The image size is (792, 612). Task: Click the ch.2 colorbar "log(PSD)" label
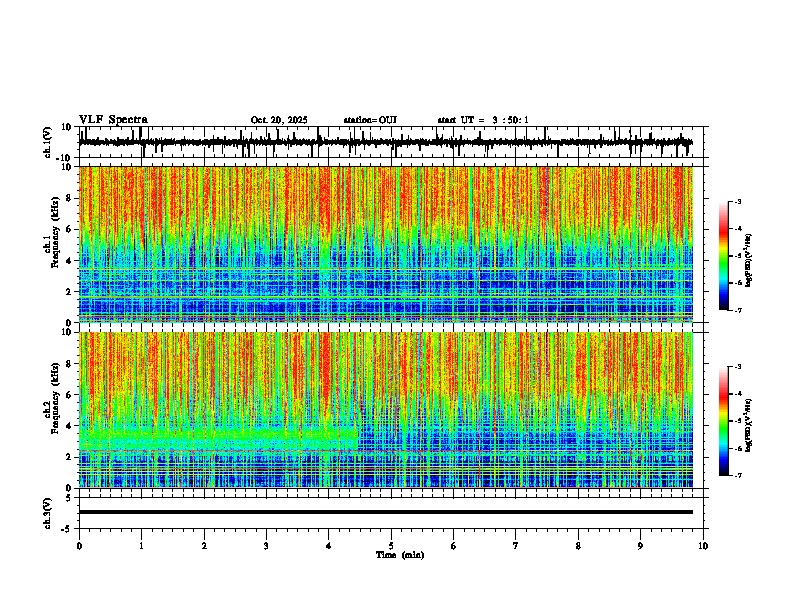(749, 425)
